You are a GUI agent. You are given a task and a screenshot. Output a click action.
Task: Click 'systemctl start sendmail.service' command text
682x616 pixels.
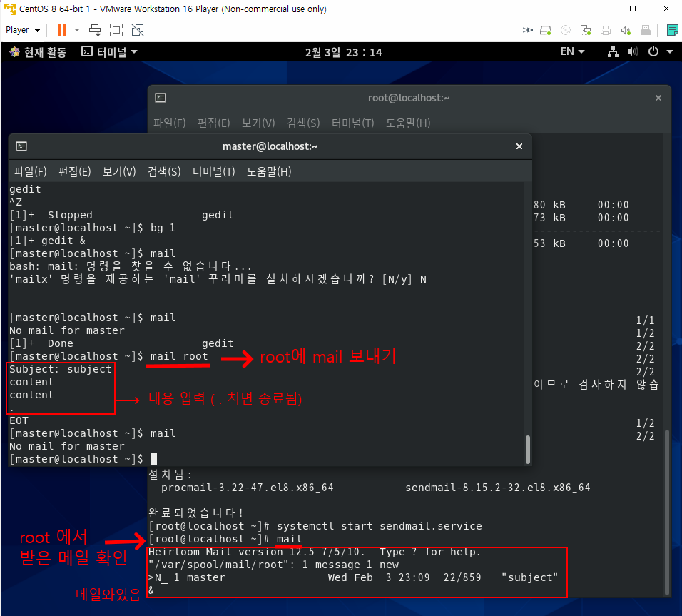380,526
